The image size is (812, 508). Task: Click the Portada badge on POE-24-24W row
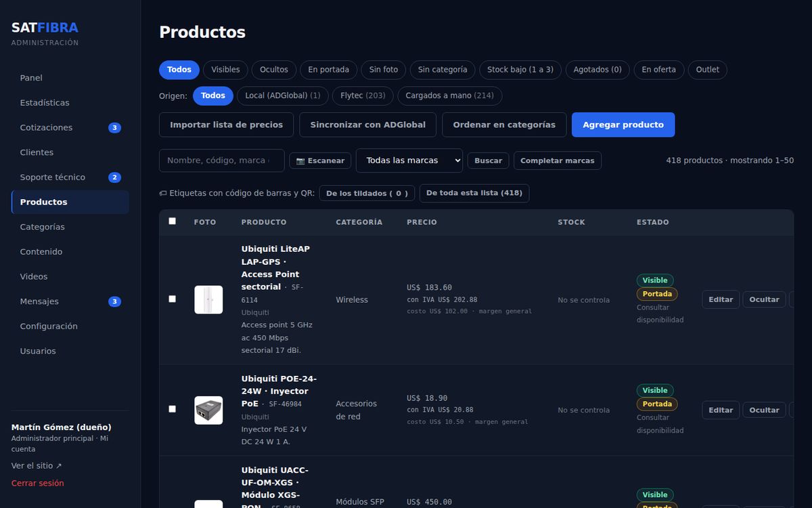(657, 404)
